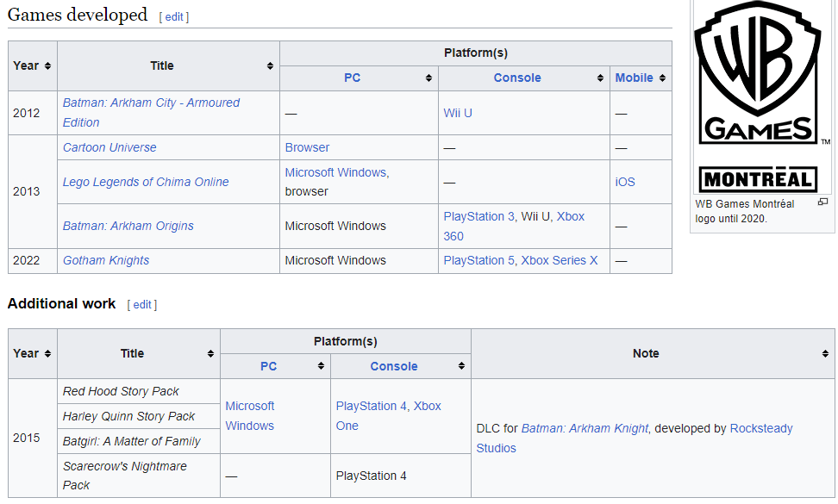
Task: Open the Gotham Knights article
Action: point(106,260)
